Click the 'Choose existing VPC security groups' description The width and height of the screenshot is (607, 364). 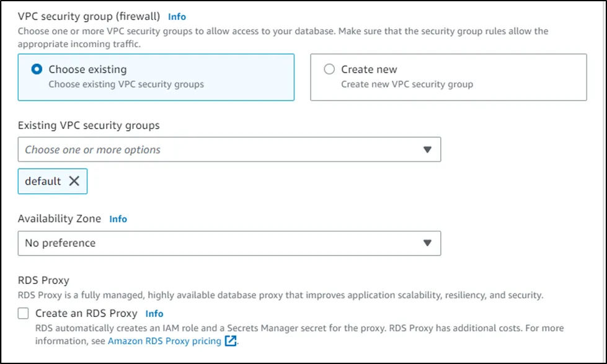tap(126, 84)
